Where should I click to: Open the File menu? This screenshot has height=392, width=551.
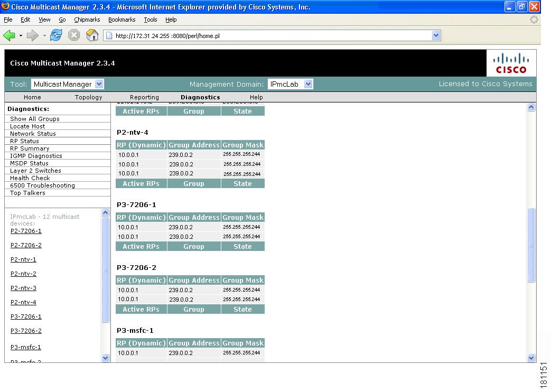(x=8, y=20)
